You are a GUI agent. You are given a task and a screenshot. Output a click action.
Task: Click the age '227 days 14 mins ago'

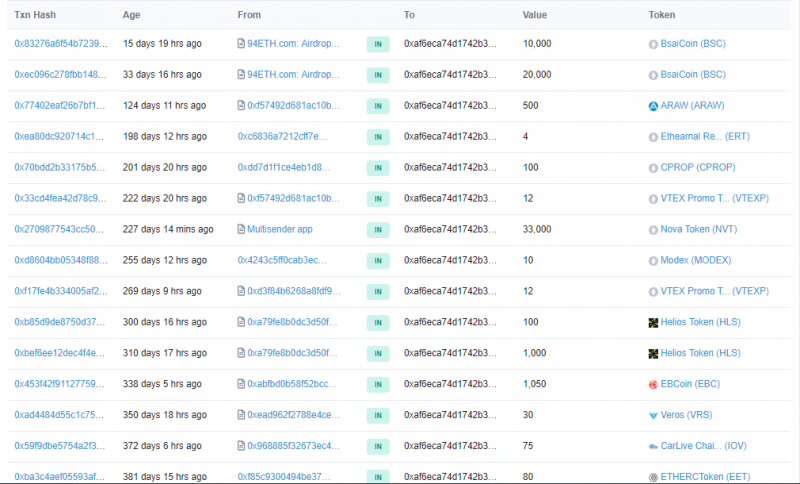tap(168, 229)
